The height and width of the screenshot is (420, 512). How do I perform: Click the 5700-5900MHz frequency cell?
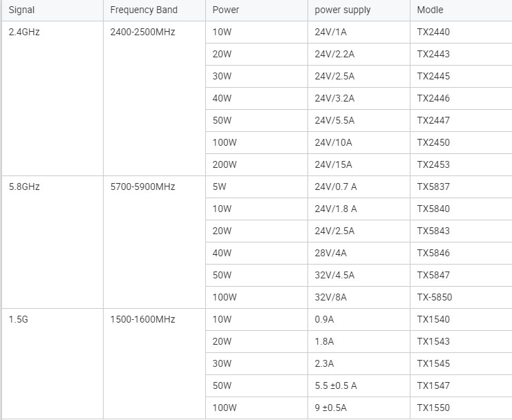(155, 242)
